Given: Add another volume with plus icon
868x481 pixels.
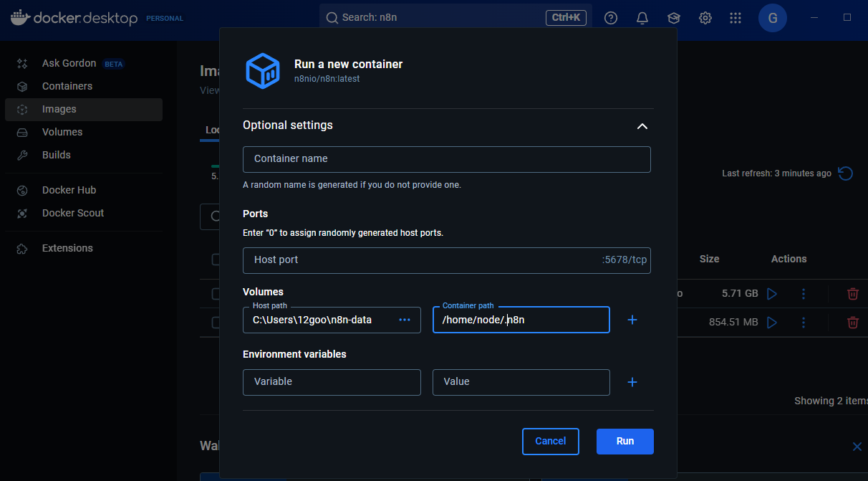Looking at the screenshot, I should pos(632,320).
